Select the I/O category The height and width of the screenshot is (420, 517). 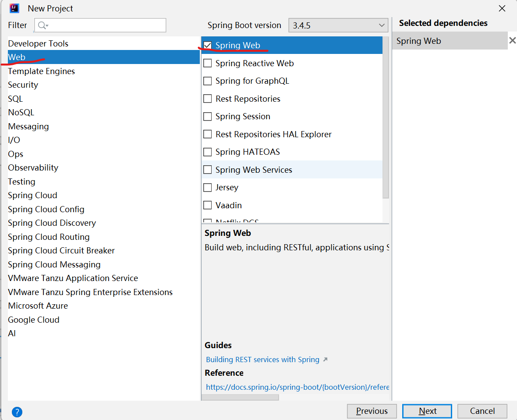tap(103, 140)
